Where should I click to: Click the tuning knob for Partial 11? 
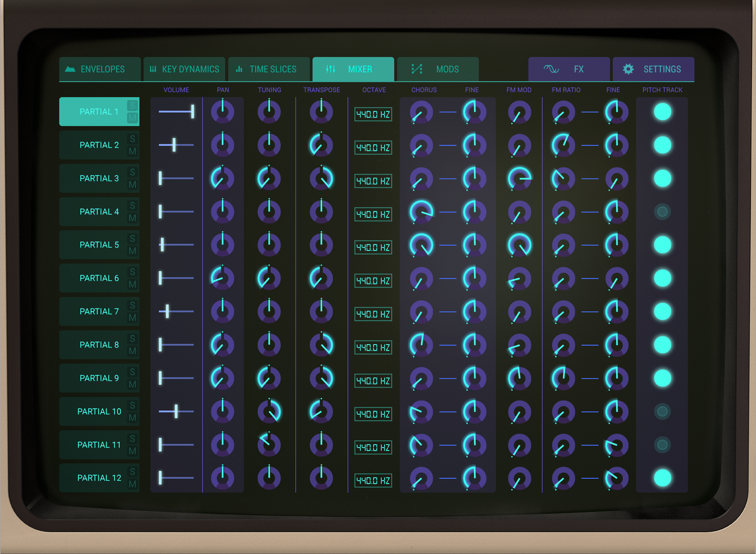[269, 445]
